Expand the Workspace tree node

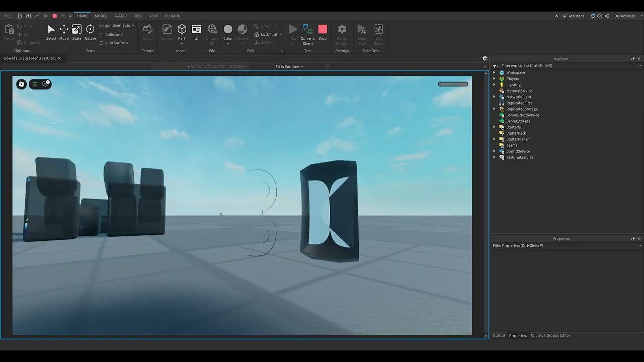pos(494,73)
